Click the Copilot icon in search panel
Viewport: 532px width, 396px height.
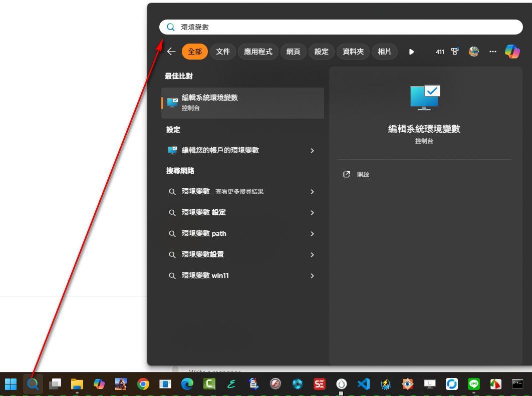(x=512, y=52)
